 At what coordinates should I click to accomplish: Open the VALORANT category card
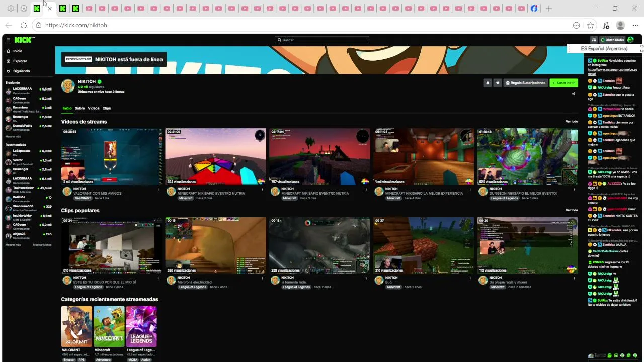[x=76, y=326]
